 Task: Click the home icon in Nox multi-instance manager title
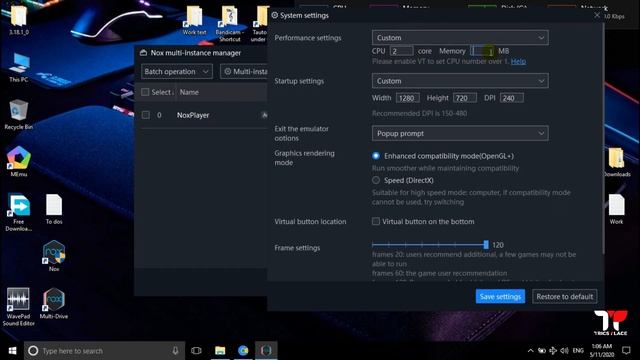pyautogui.click(x=143, y=53)
